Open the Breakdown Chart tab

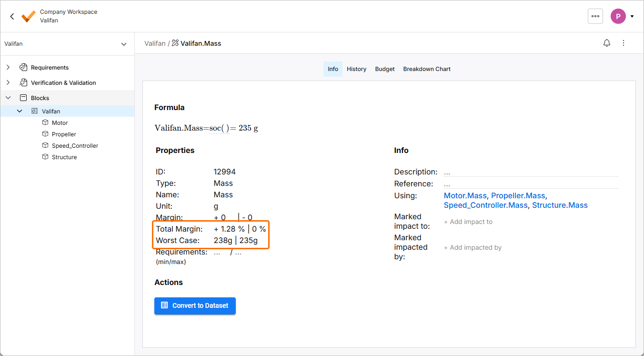click(427, 69)
